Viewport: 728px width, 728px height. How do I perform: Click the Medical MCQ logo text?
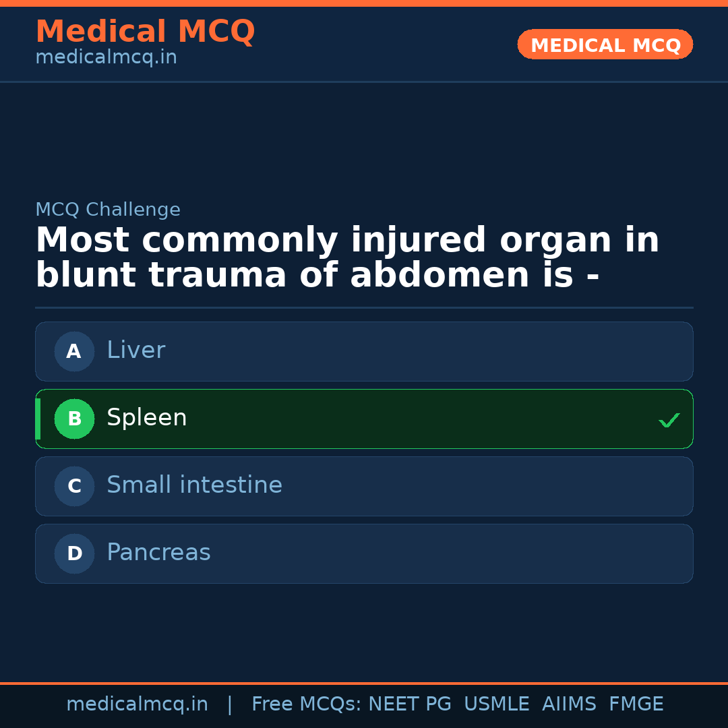coord(145,32)
